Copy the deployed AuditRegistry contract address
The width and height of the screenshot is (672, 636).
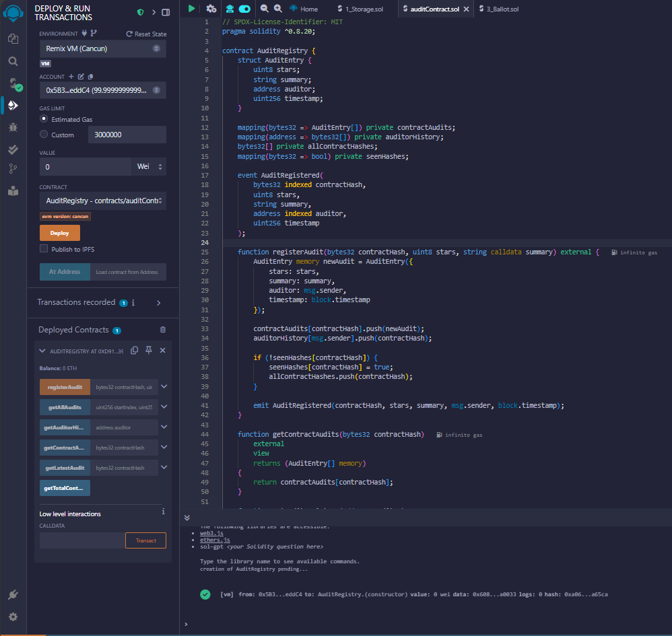[x=135, y=351]
